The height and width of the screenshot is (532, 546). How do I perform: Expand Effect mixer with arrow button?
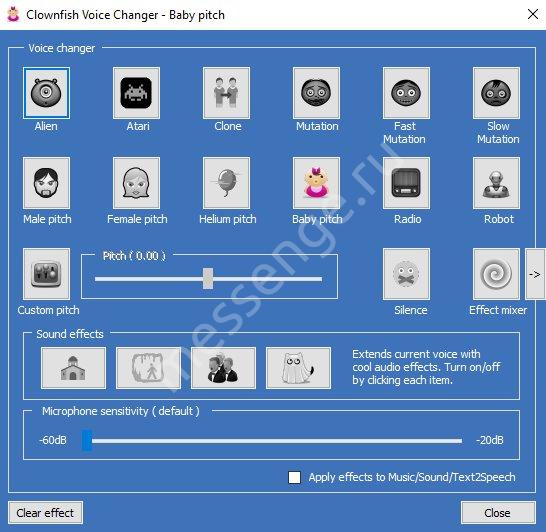(x=535, y=274)
